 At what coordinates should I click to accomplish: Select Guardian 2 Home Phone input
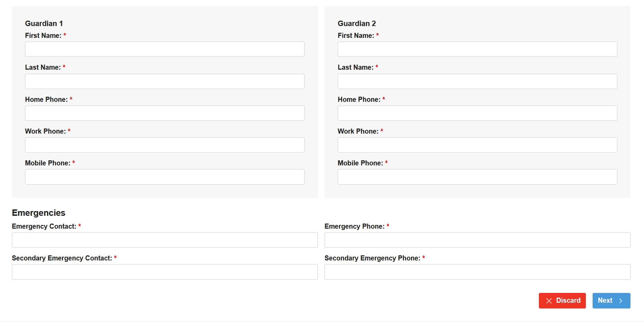point(477,113)
